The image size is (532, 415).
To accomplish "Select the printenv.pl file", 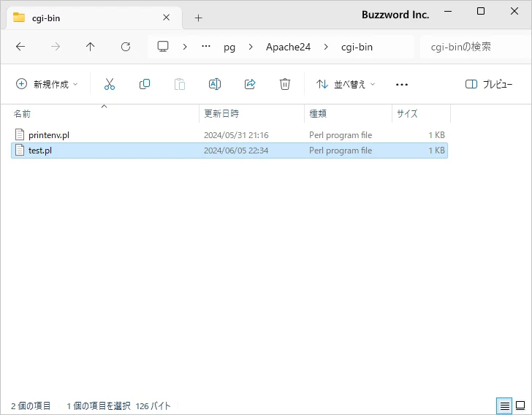I will [x=48, y=135].
